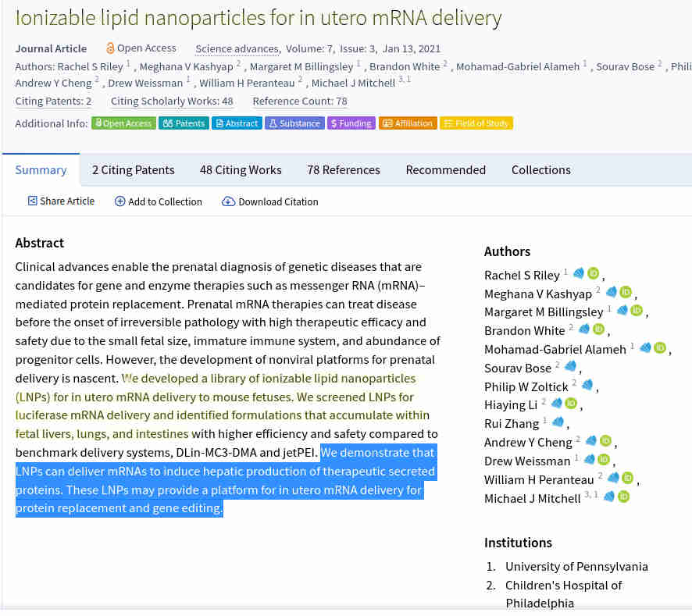Open Hiaying Li's blue Lens profile icon
Screen dimensions: 692x616
[557, 403]
